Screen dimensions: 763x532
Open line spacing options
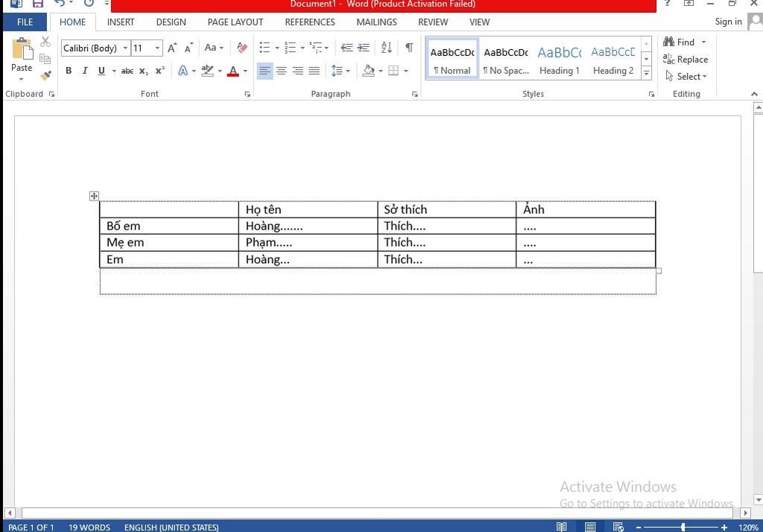click(x=338, y=71)
